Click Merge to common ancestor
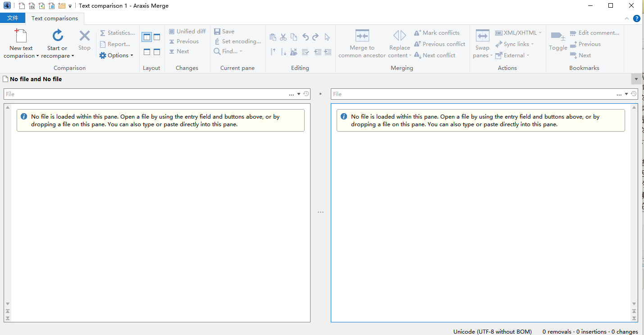The image size is (644, 335). point(362,43)
